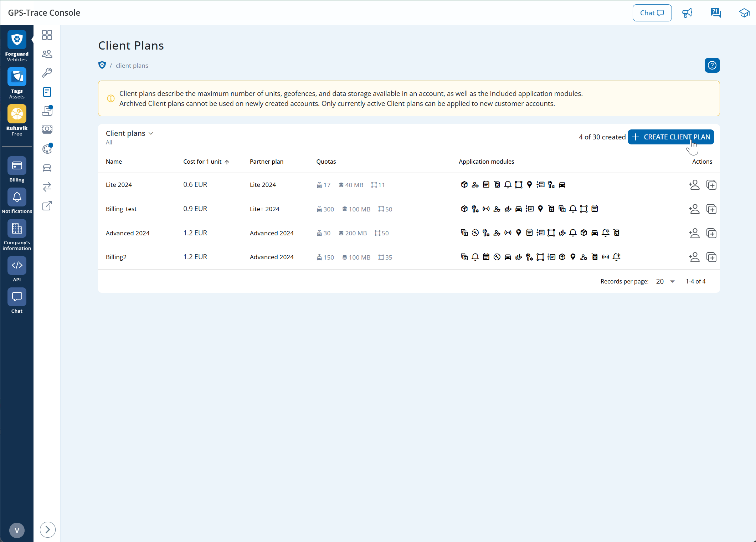Click the help question mark button
Screen dimensions: 756x542
[712, 65]
